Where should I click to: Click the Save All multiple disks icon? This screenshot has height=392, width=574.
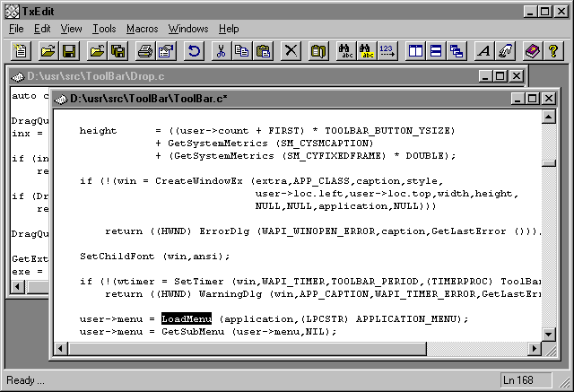click(x=117, y=51)
